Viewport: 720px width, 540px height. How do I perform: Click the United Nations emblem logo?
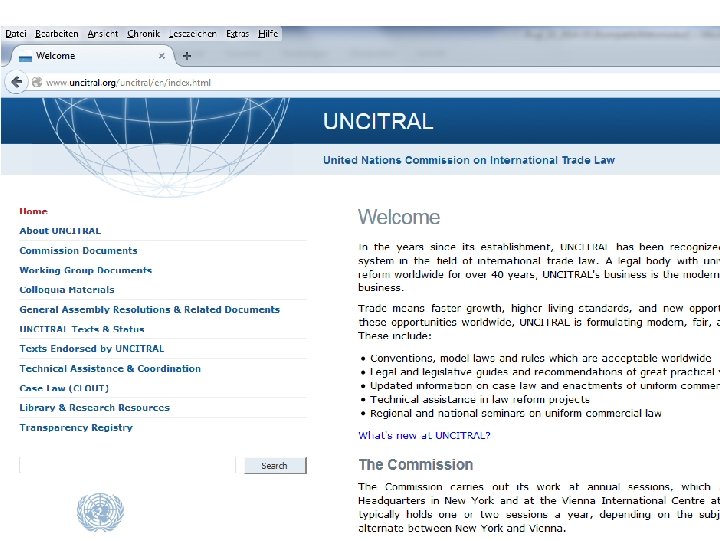[x=100, y=512]
